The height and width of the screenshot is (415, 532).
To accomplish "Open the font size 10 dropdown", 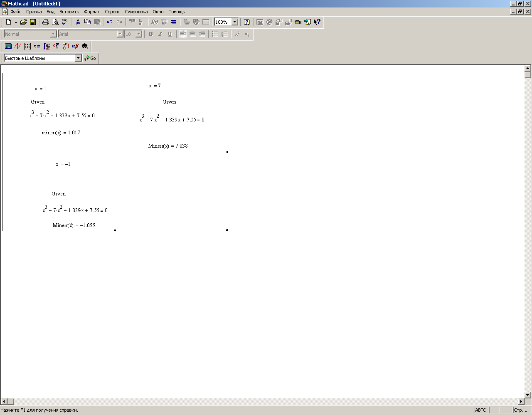I will (139, 34).
